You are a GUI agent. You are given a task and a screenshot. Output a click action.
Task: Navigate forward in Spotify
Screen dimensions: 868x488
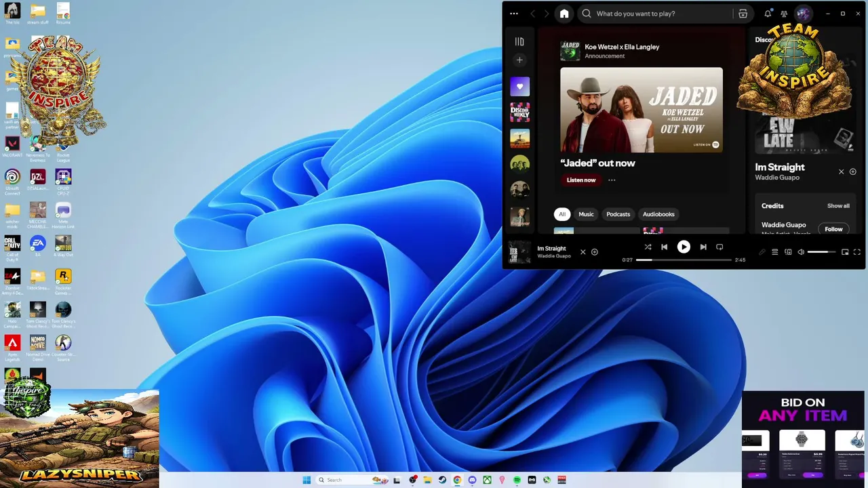[547, 14]
